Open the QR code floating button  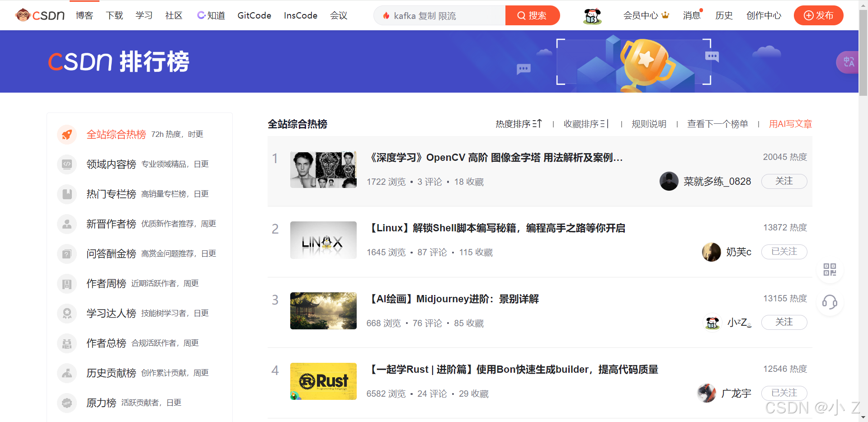pos(830,270)
